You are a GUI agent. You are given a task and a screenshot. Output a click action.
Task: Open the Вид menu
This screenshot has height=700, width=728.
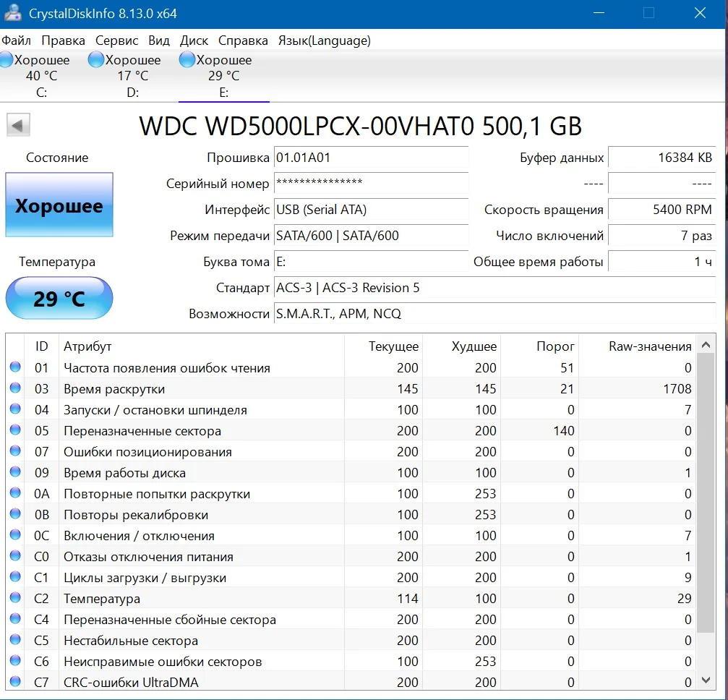click(159, 40)
